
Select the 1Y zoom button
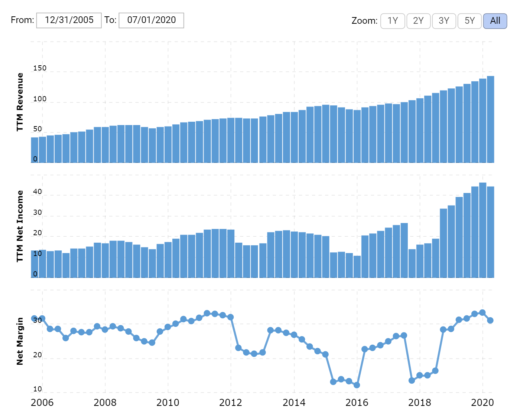[393, 21]
